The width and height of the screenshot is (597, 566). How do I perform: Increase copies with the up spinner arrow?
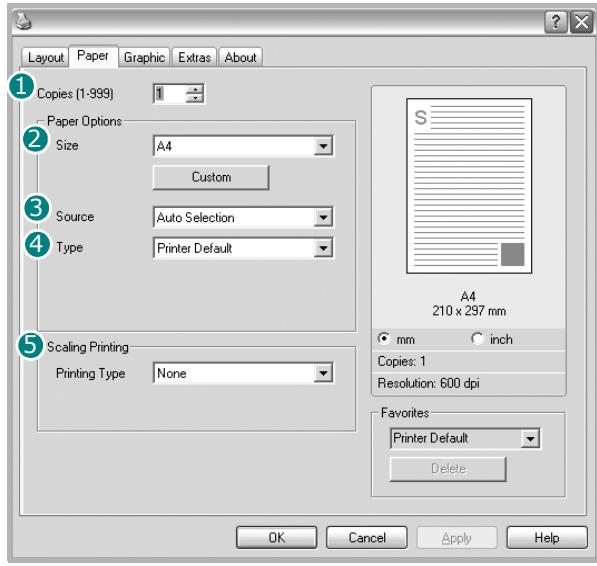click(195, 89)
